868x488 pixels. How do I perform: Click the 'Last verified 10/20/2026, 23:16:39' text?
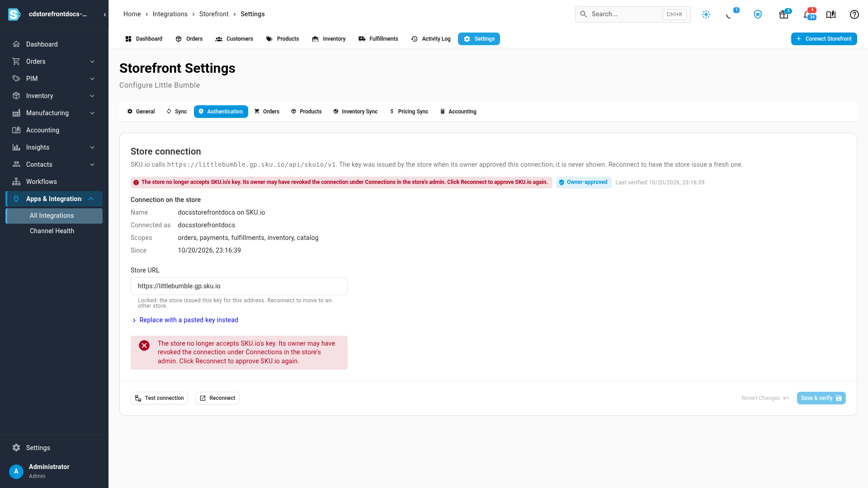pos(660,183)
